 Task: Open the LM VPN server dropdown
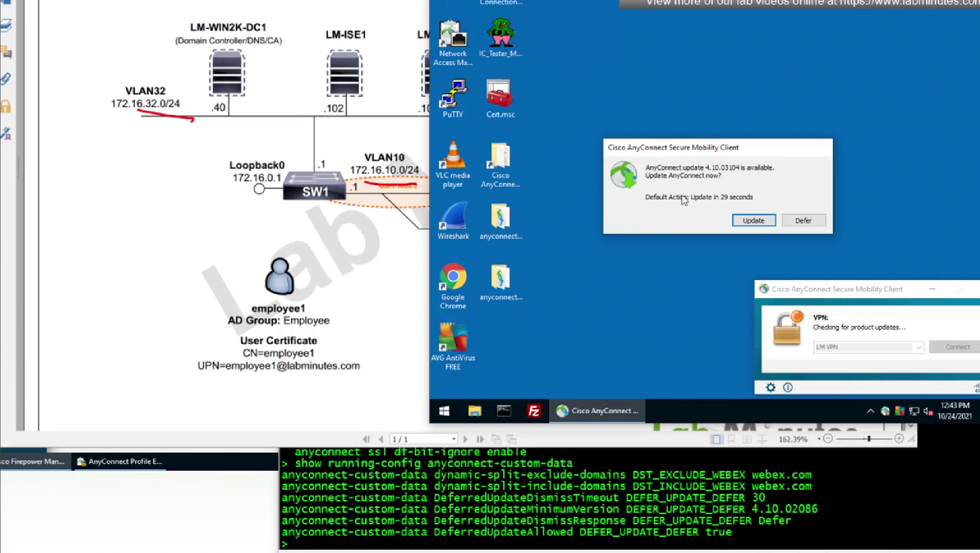click(x=918, y=347)
